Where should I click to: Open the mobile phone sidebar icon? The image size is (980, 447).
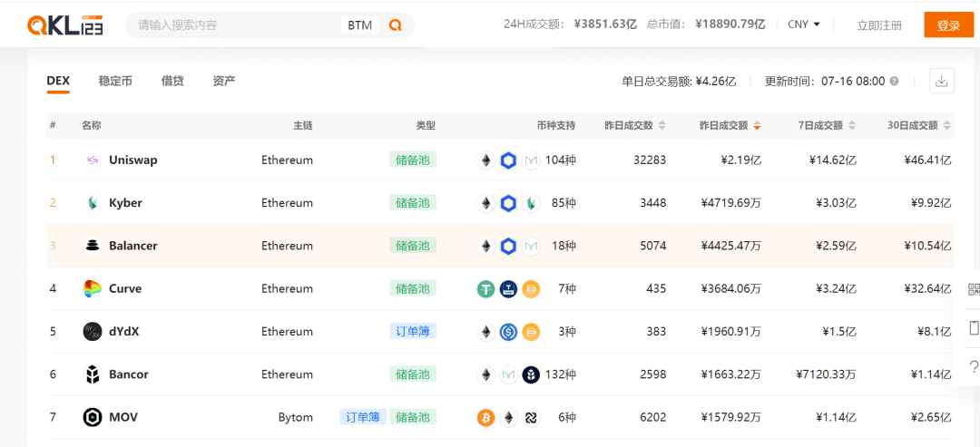click(974, 327)
